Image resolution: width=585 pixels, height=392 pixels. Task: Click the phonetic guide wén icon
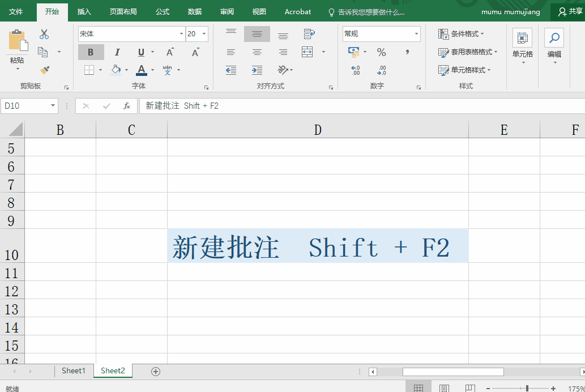click(168, 70)
